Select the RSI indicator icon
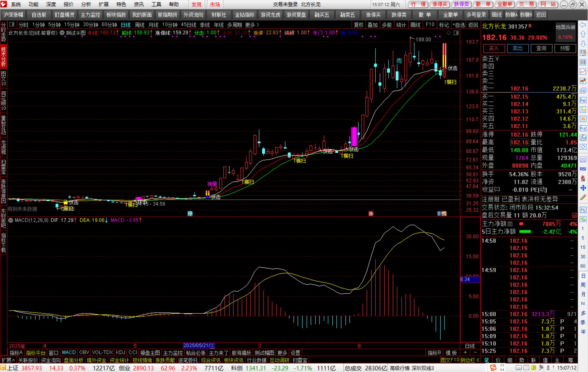This screenshot has height=372, width=588. click(x=583, y=169)
